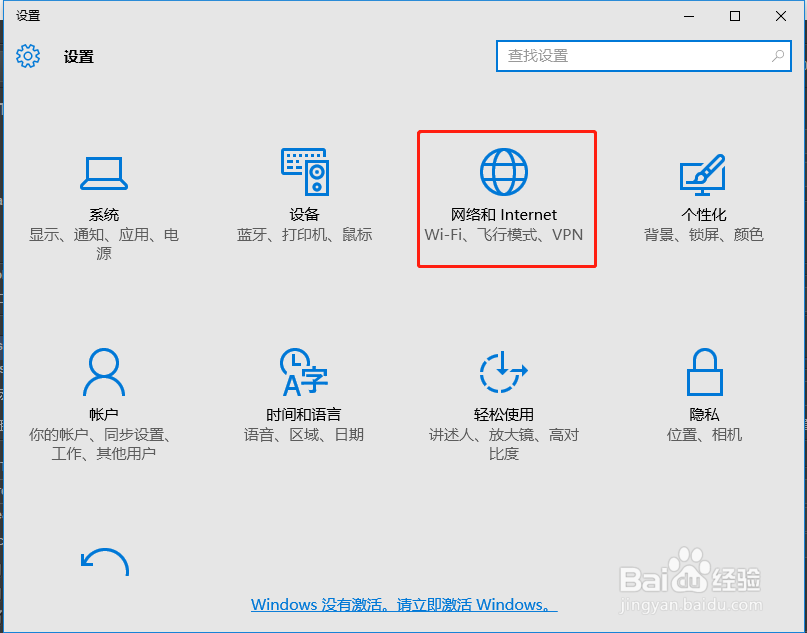Click the 个性化 label
The width and height of the screenshot is (807, 633).
tap(704, 215)
